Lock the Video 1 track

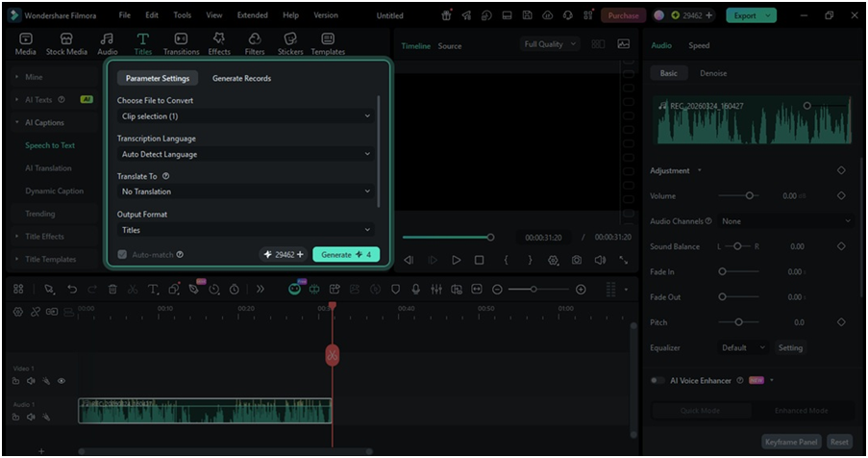pyautogui.click(x=16, y=381)
